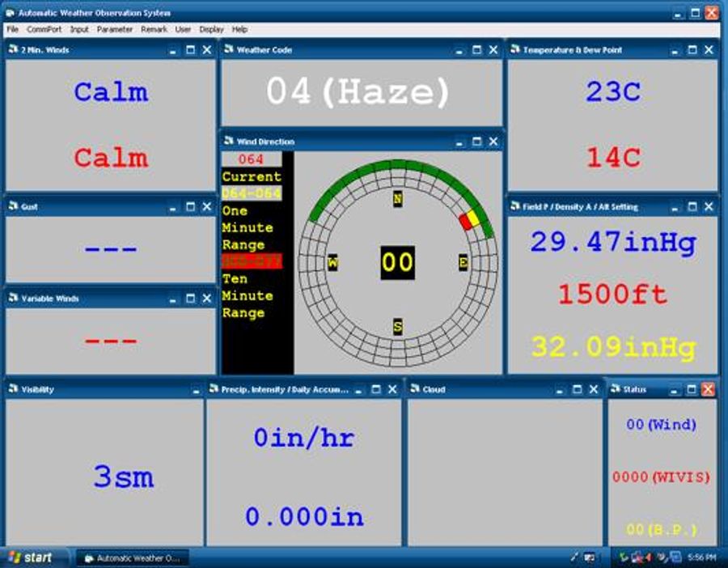Click the N compass label
This screenshot has height=568, width=728.
[397, 199]
